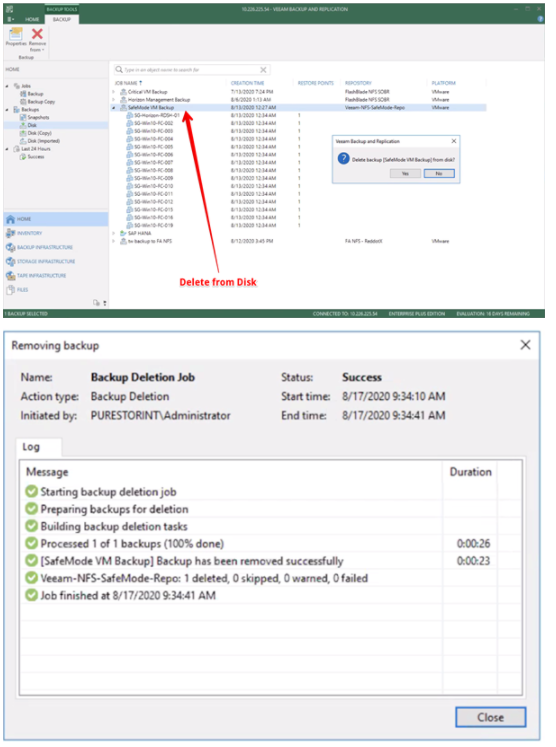The height and width of the screenshot is (747, 556).
Task: Click the SafeMode VM Backup job icon
Action: pos(123,108)
